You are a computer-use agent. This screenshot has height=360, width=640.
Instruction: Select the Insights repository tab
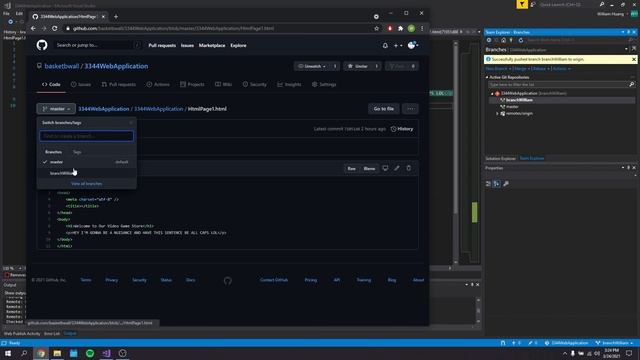[x=289, y=84]
